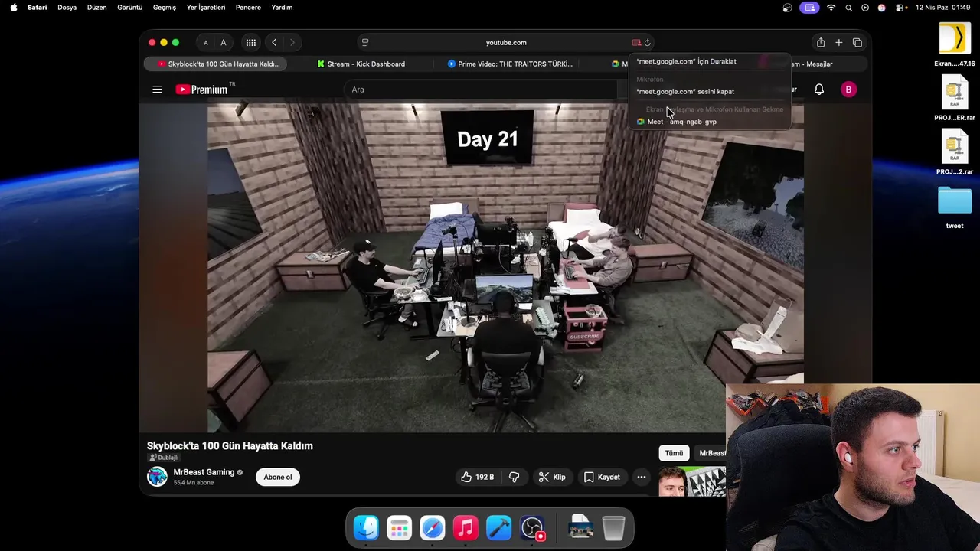The width and height of the screenshot is (980, 551).
Task: Click the Klip button
Action: tap(552, 477)
